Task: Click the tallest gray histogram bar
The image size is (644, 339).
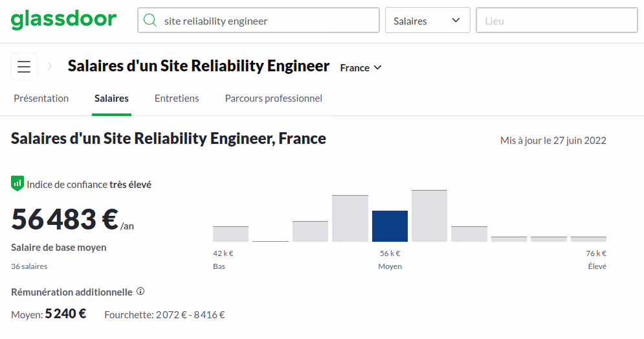Action: (x=429, y=216)
